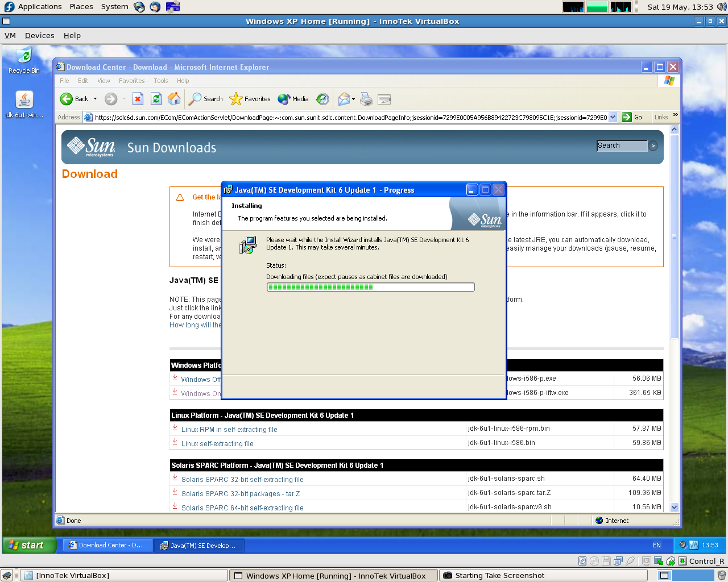The image size is (728, 582).
Task: Click the Go button next to address bar
Action: pyautogui.click(x=632, y=117)
